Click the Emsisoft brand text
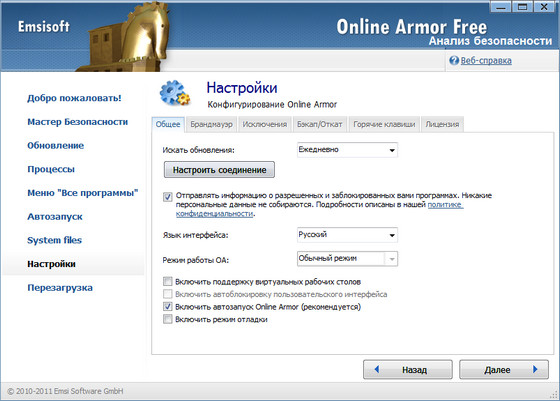This screenshot has width=560, height=401. 44,27
